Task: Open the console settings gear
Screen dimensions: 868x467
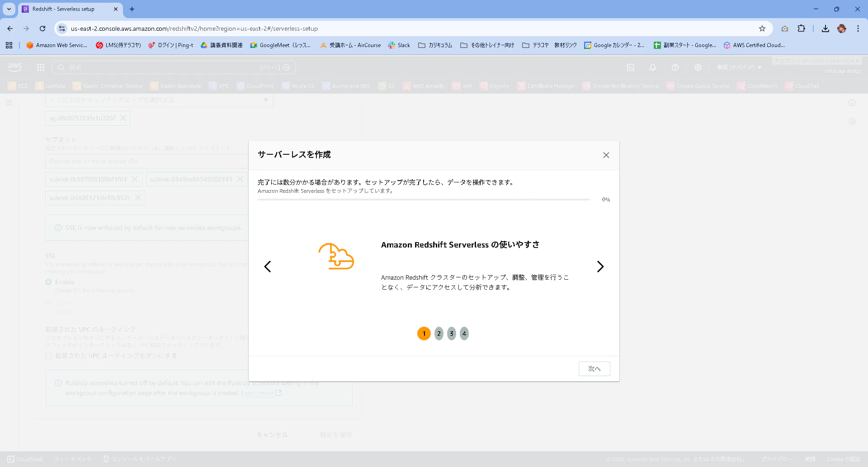Action: 698,67
